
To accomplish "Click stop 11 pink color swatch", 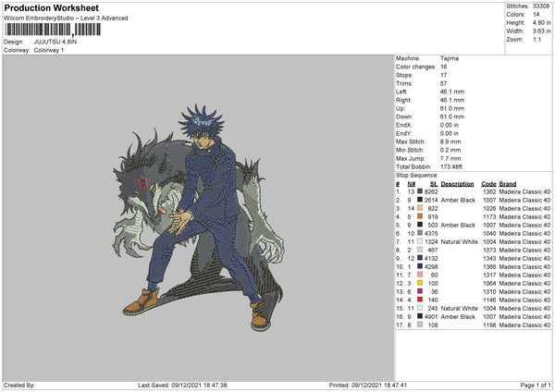I will pyautogui.click(x=420, y=275).
